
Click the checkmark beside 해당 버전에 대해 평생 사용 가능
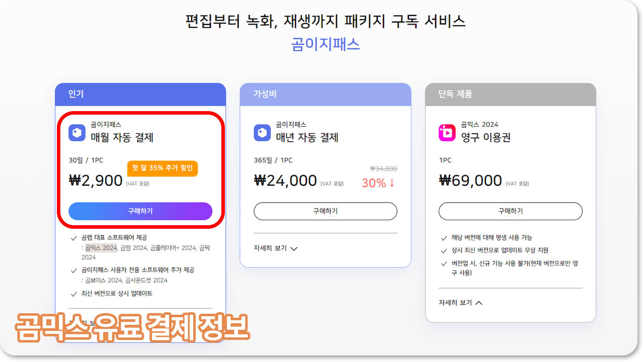(x=444, y=237)
